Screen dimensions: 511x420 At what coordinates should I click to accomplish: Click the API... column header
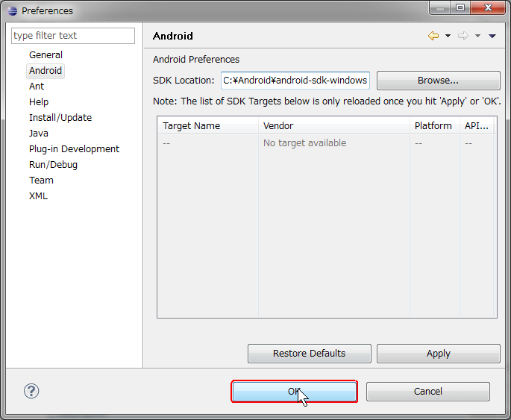[x=477, y=126]
